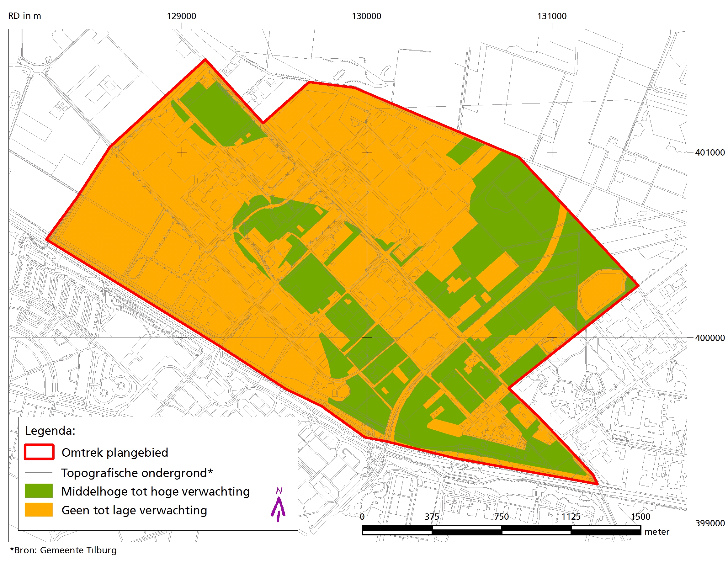This screenshot has width=728, height=568.
Task: Click the green Middelhoge tot hoge swatch
Action: [39, 491]
